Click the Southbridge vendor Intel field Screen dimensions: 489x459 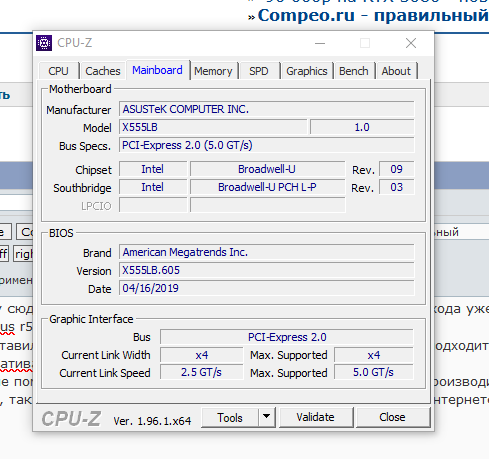(153, 187)
